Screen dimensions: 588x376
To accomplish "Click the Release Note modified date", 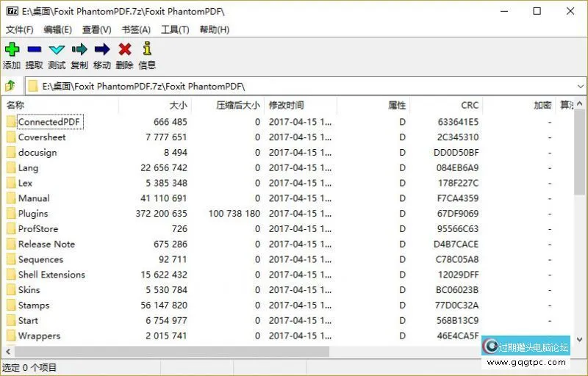I will (300, 244).
